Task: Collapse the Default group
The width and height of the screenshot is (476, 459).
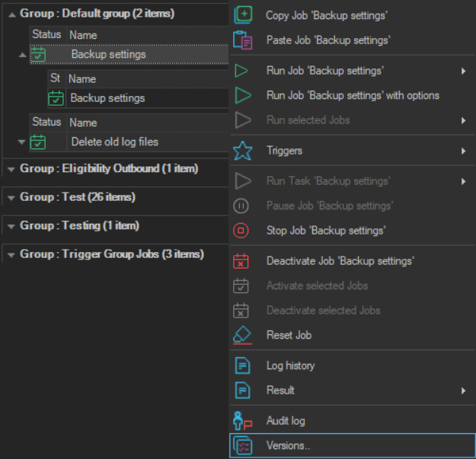Action: click(11, 14)
